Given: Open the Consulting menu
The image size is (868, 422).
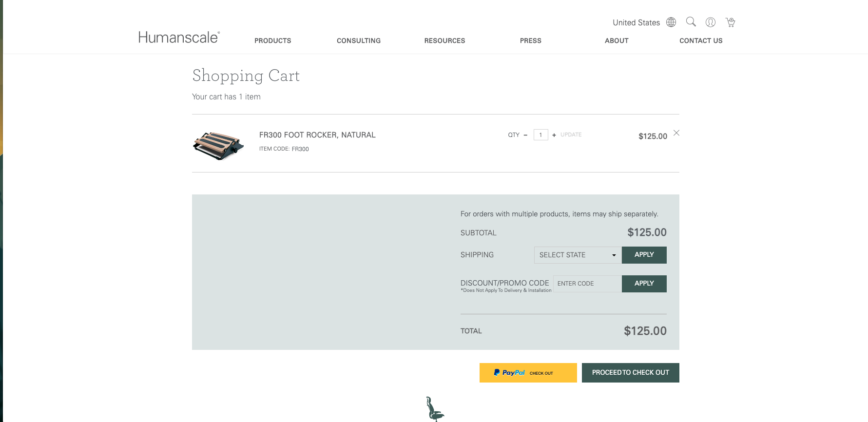Looking at the screenshot, I should point(358,41).
